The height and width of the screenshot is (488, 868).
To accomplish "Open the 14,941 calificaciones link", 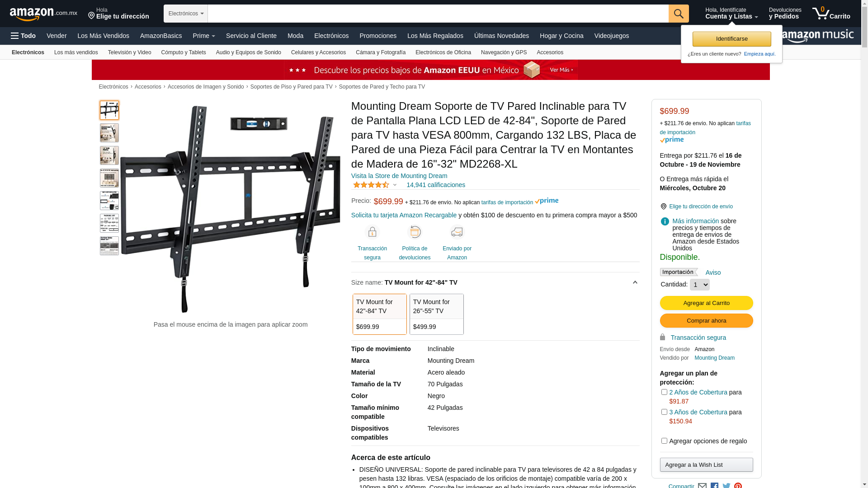I will [436, 185].
